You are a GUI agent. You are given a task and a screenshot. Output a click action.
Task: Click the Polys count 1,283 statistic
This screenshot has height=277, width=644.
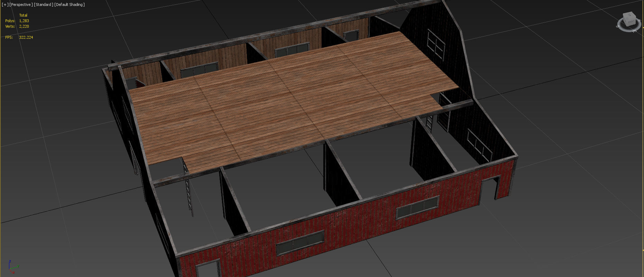(x=24, y=21)
